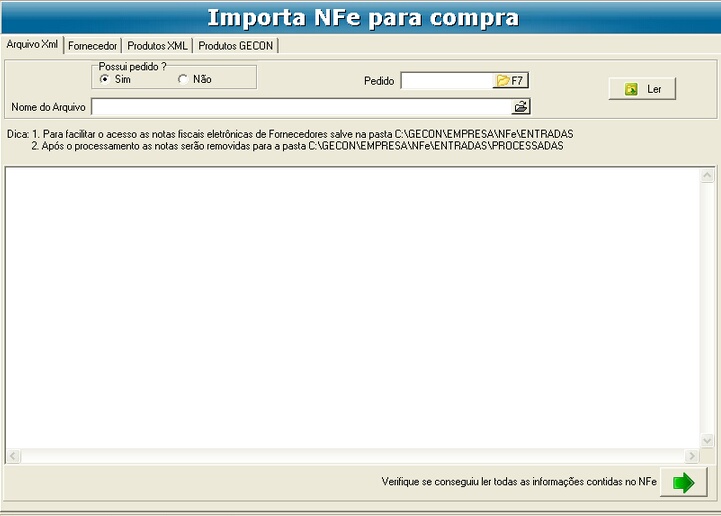Open the Produtos XML tab
This screenshot has width=721, height=516.
pos(157,46)
